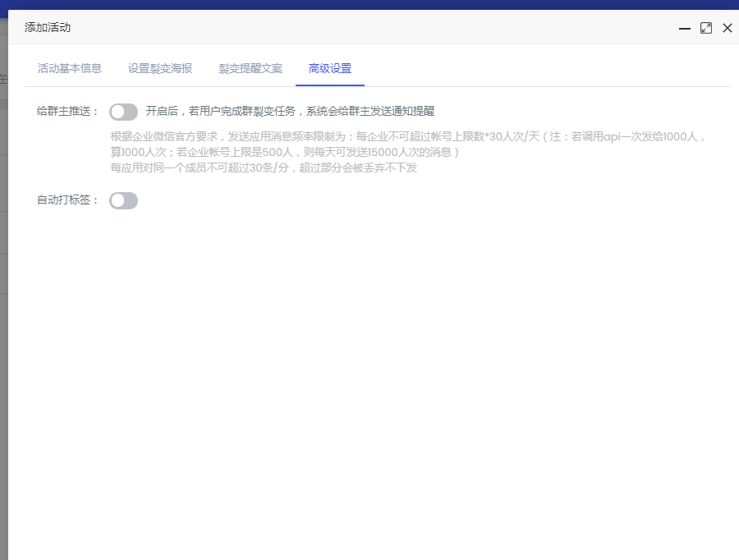The image size is (739, 560).
Task: Switch to the 活动基本信息 tab
Action: (x=70, y=68)
